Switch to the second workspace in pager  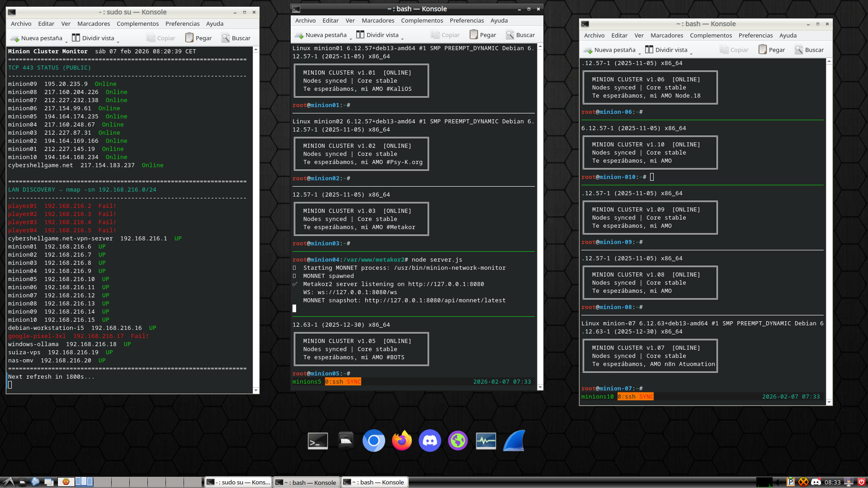tap(84, 482)
